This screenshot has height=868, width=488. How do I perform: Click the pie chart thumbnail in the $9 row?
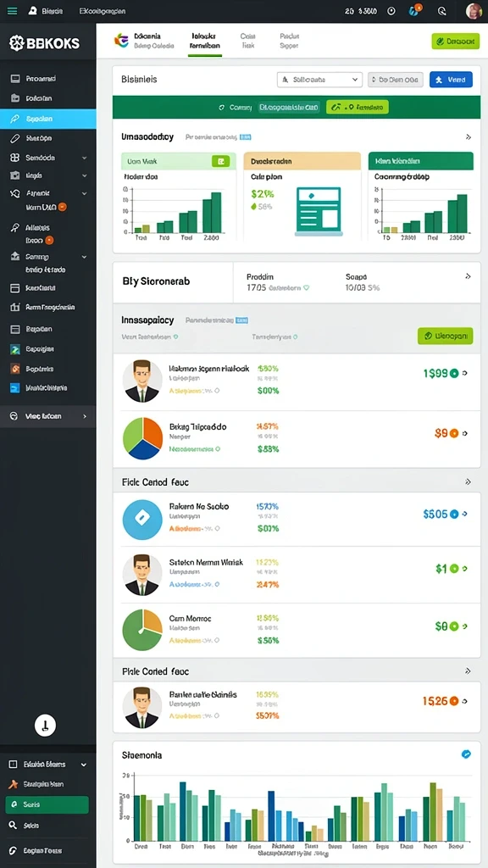tap(142, 438)
